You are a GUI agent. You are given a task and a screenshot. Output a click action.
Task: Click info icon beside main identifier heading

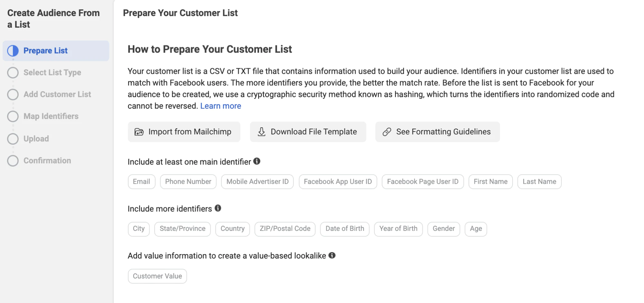point(257,161)
